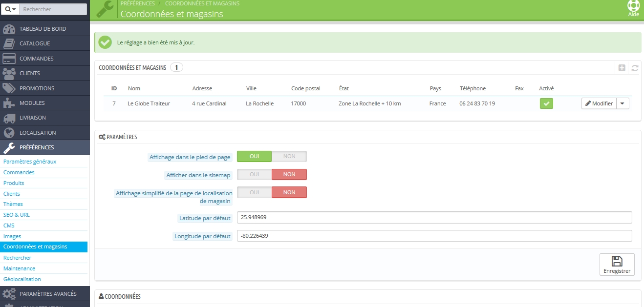Toggle the green Activé checkmark for Le Globe Traiteur
Screen dimensions: 644x307
tap(546, 103)
